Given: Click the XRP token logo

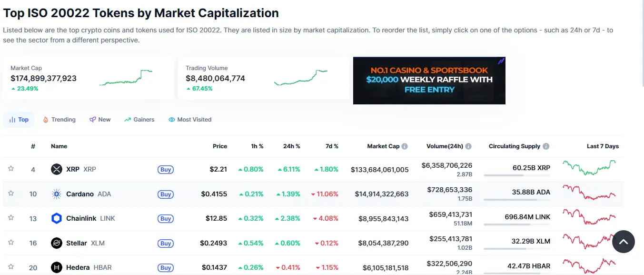Looking at the screenshot, I should [x=56, y=169].
